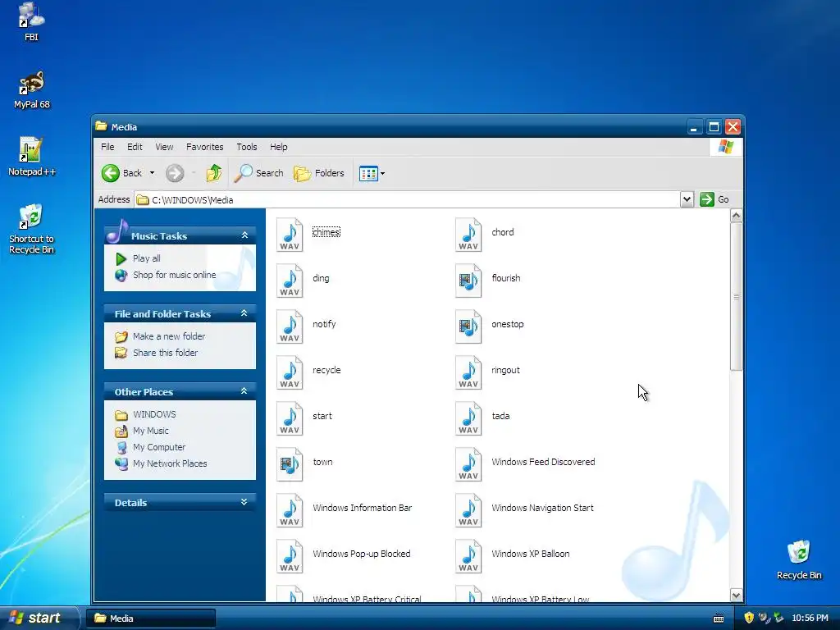Click the security shield tray icon

tap(749, 618)
